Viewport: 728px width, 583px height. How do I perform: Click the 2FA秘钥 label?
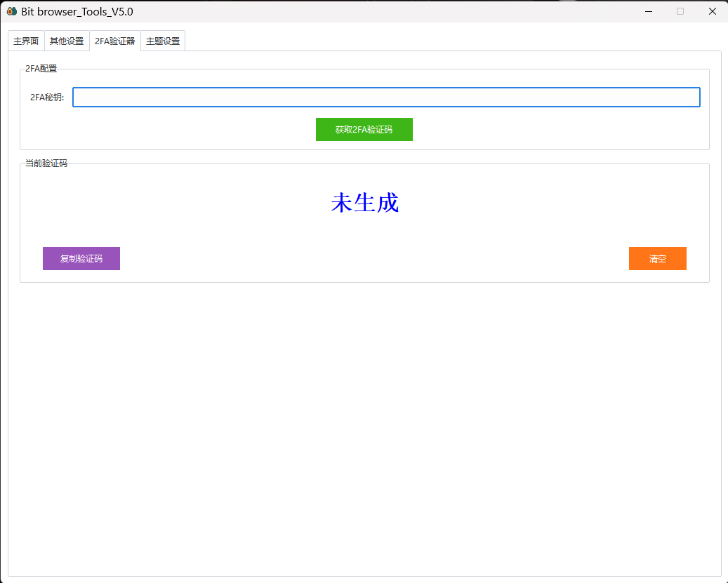[x=47, y=98]
